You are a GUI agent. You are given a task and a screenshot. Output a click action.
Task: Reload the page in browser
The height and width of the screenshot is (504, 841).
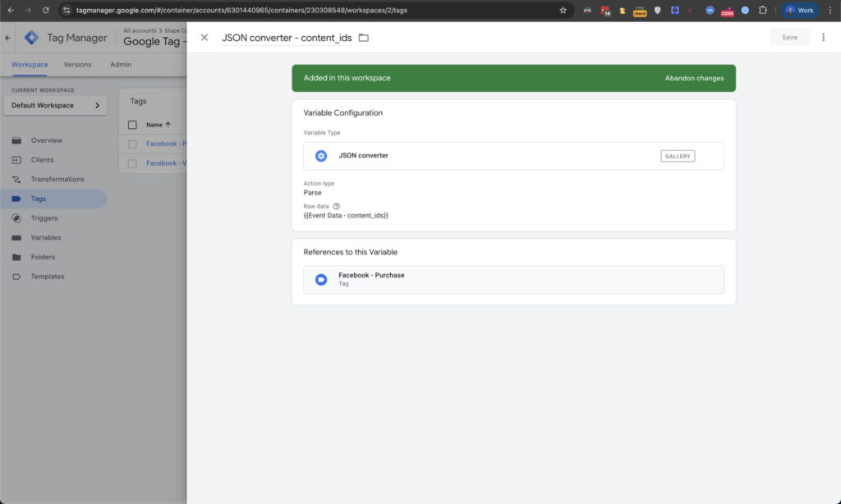pyautogui.click(x=45, y=11)
